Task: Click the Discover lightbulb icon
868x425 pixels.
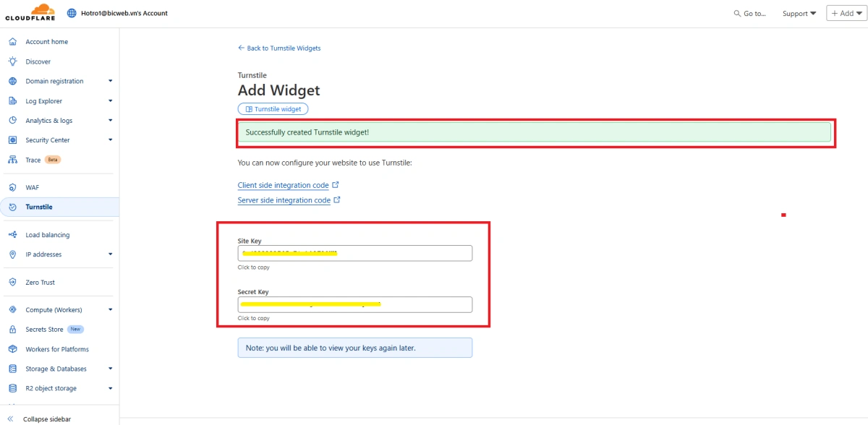Action: tap(12, 61)
